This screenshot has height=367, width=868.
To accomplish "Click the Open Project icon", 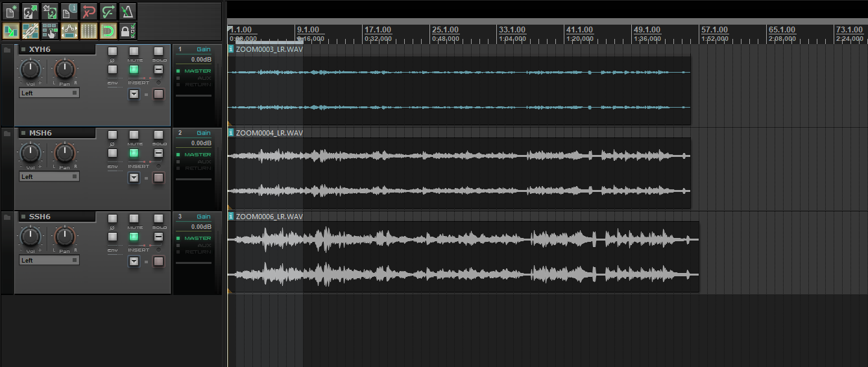I will point(30,11).
